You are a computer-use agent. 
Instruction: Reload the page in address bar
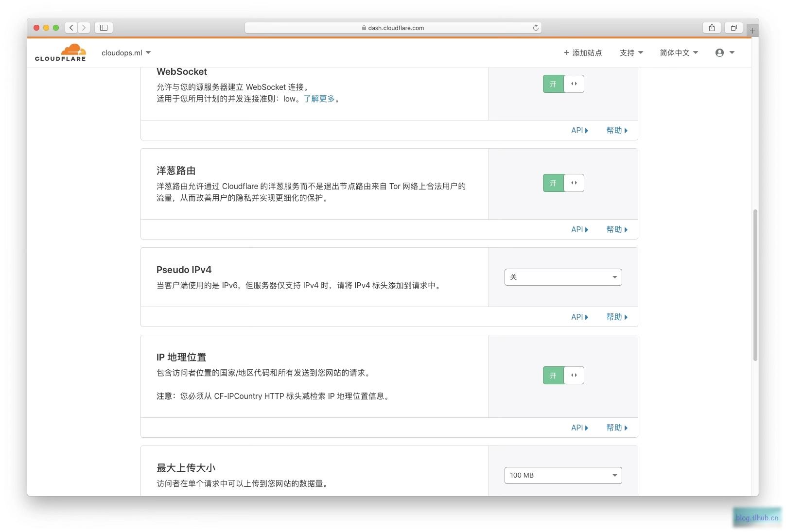pos(536,28)
